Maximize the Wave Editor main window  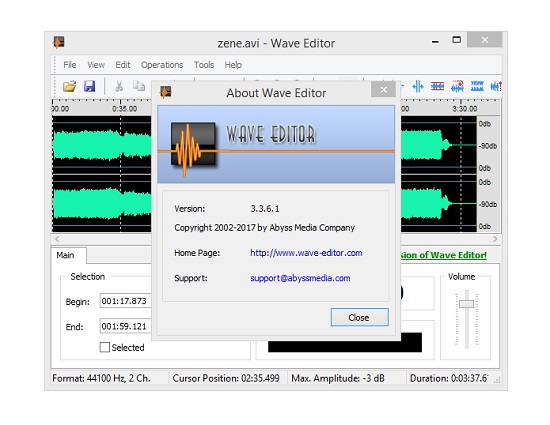click(456, 40)
